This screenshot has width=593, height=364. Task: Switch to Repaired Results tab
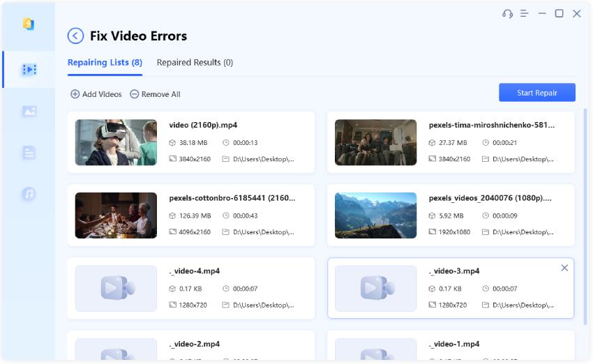pos(195,63)
